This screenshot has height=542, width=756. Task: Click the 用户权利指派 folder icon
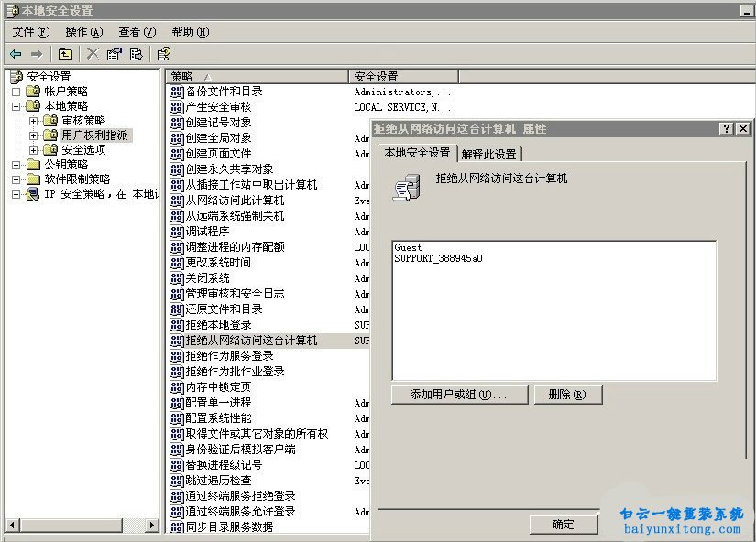click(x=50, y=135)
